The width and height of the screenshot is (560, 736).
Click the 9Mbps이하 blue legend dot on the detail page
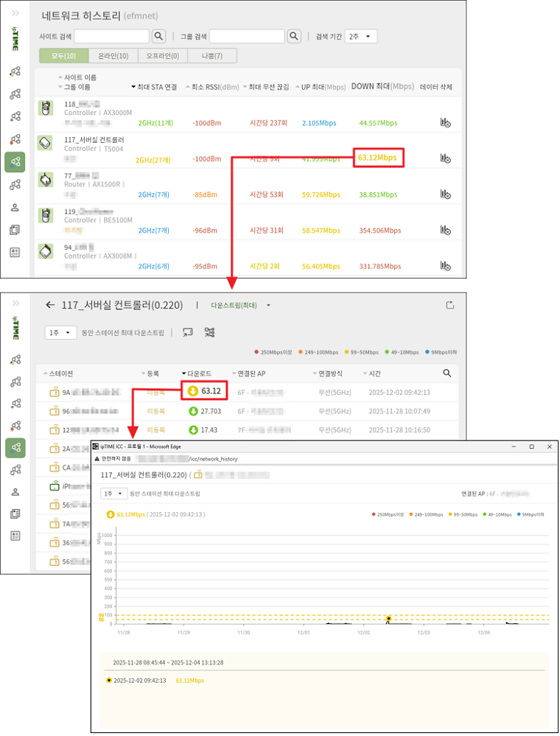427,352
